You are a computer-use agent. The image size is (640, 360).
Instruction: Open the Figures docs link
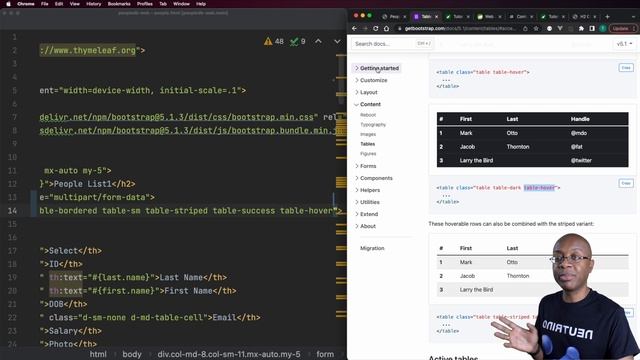[x=368, y=154]
